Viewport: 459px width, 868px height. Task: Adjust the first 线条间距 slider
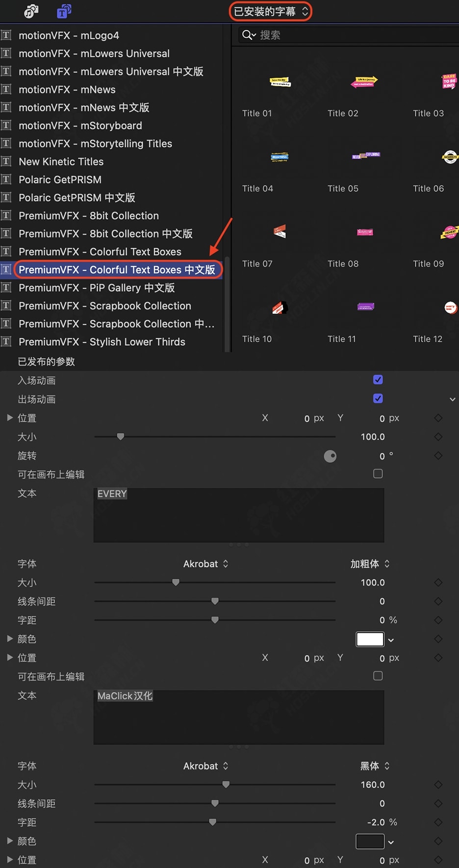[215, 601]
